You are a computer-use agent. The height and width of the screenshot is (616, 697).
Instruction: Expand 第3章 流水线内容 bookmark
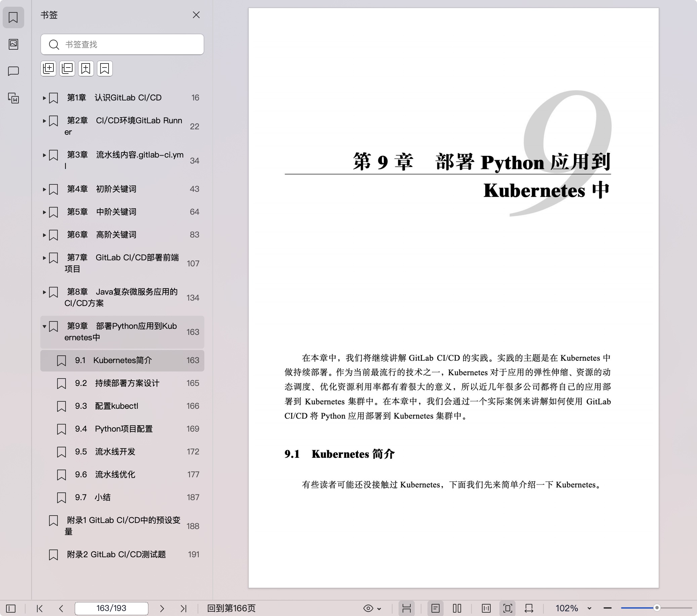click(44, 155)
